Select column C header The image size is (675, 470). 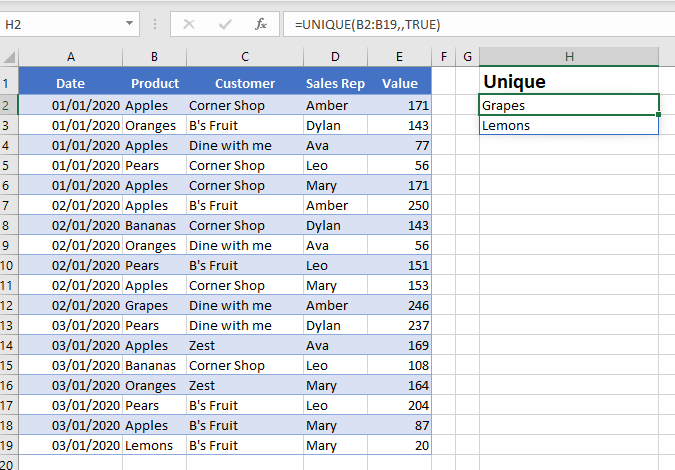(x=245, y=57)
